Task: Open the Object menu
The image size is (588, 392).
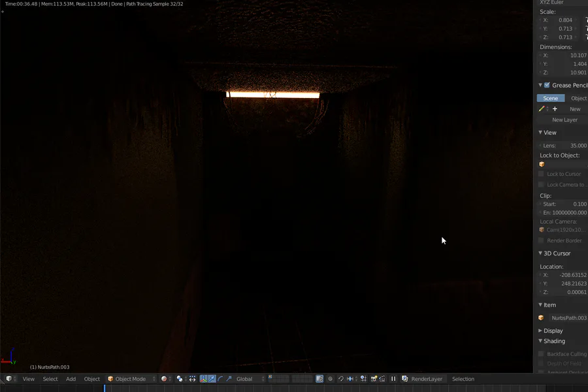Action: 92,379
